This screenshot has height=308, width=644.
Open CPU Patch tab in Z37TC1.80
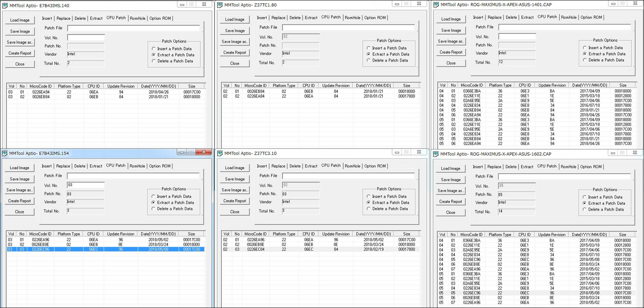[x=331, y=17]
